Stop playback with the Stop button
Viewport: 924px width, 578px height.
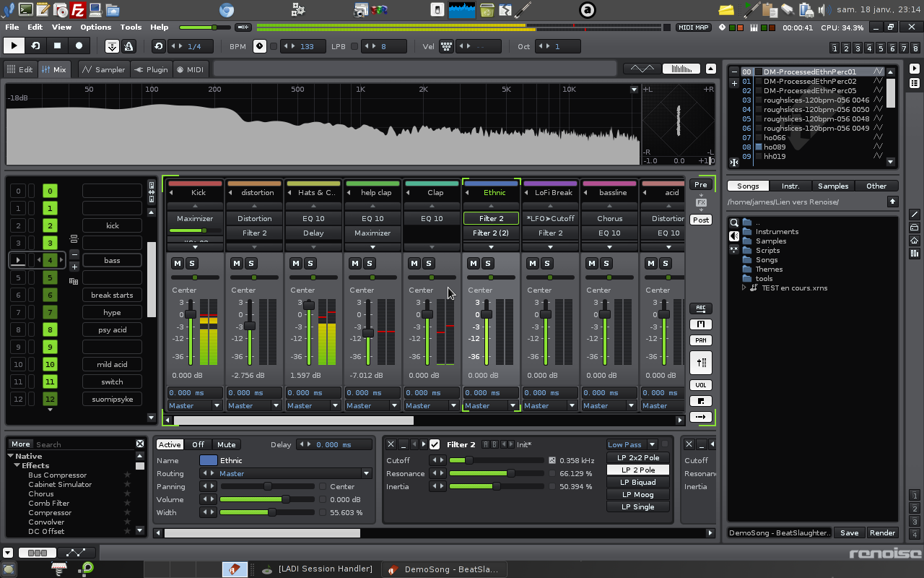pos(58,46)
